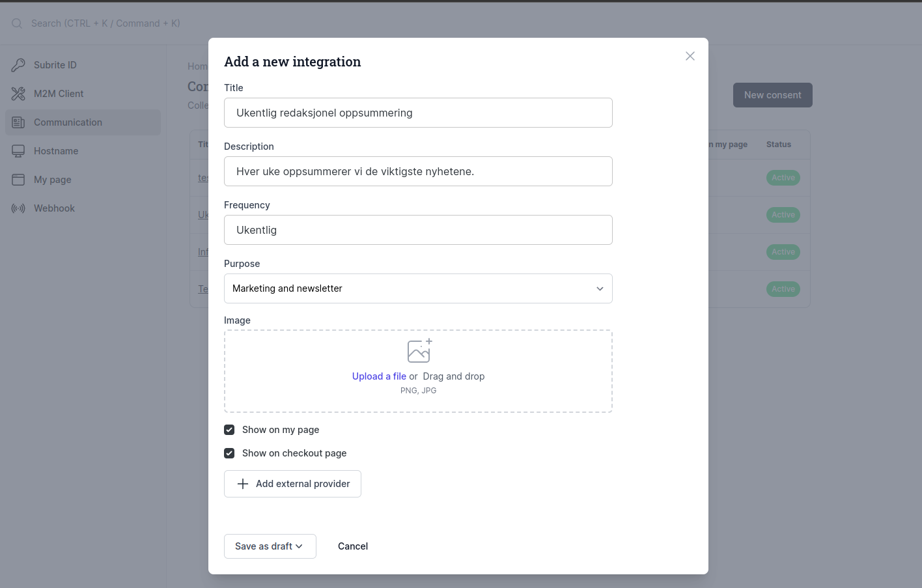Click the M2M Client tools icon
Screen dimensions: 922x588
(18, 94)
